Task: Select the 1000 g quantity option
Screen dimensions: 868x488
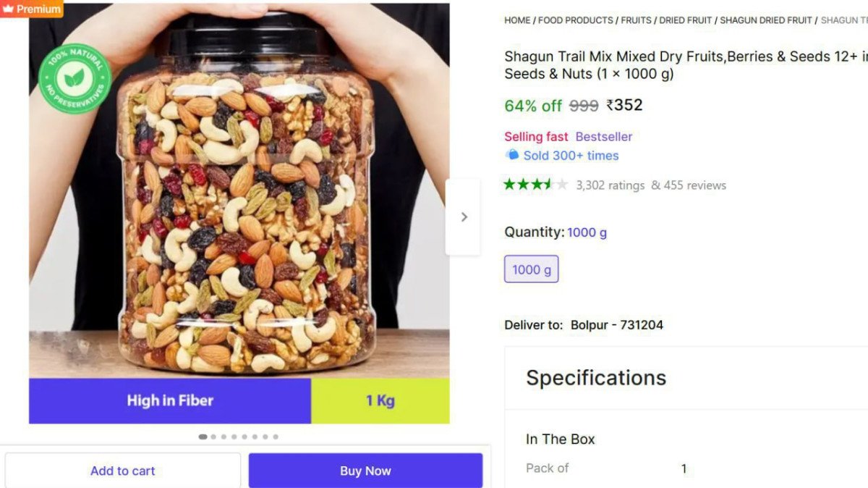Action: tap(532, 269)
